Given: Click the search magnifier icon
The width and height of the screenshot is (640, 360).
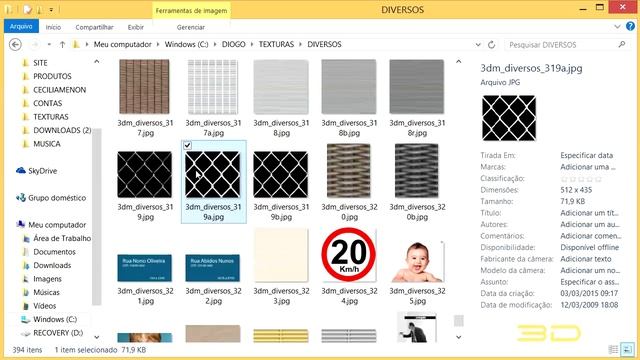Looking at the screenshot, I should (x=622, y=44).
